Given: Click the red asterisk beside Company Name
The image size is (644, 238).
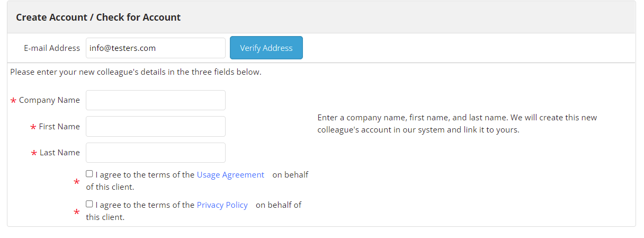Looking at the screenshot, I should pyautogui.click(x=13, y=101).
